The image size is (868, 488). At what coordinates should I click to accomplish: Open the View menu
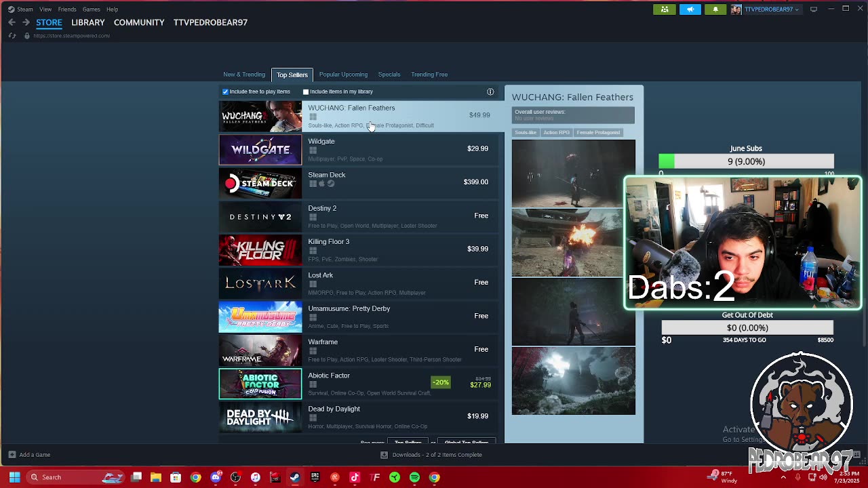pyautogui.click(x=45, y=9)
